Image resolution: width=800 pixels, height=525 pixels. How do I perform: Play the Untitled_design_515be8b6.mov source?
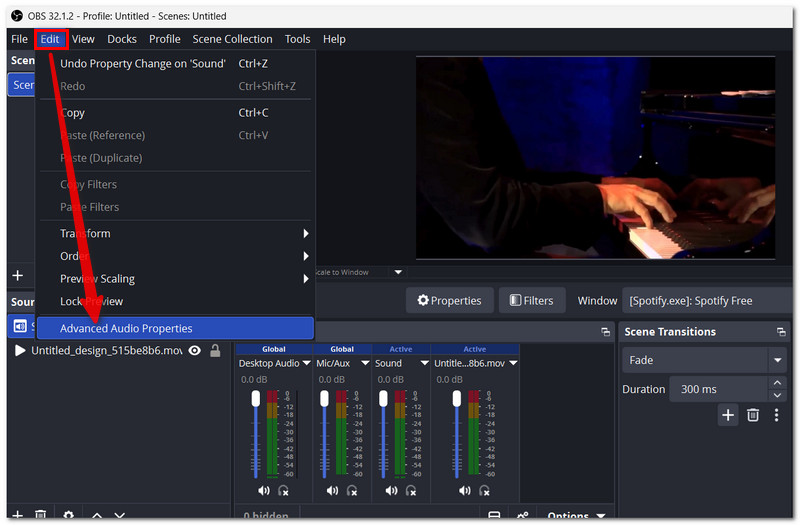[20, 351]
